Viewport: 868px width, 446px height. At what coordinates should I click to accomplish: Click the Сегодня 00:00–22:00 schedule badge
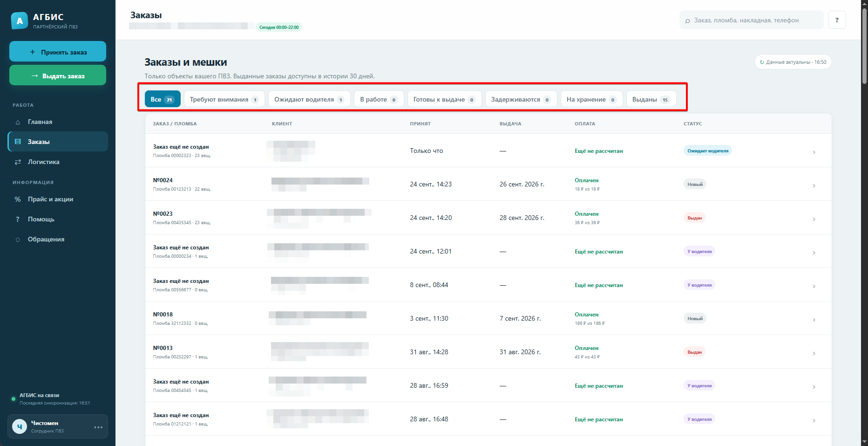pyautogui.click(x=279, y=27)
